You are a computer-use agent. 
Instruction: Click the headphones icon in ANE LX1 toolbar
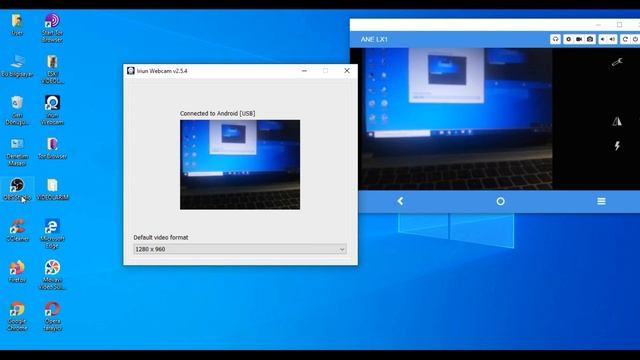coord(555,39)
